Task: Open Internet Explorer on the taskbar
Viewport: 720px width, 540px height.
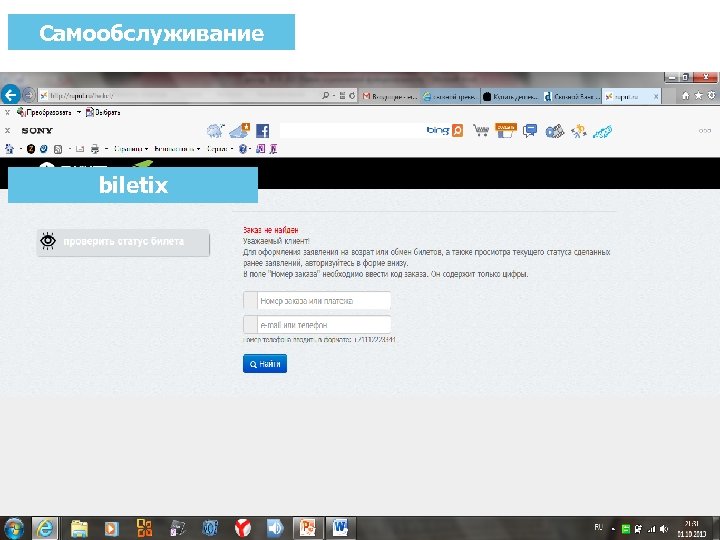Action: coord(45,528)
